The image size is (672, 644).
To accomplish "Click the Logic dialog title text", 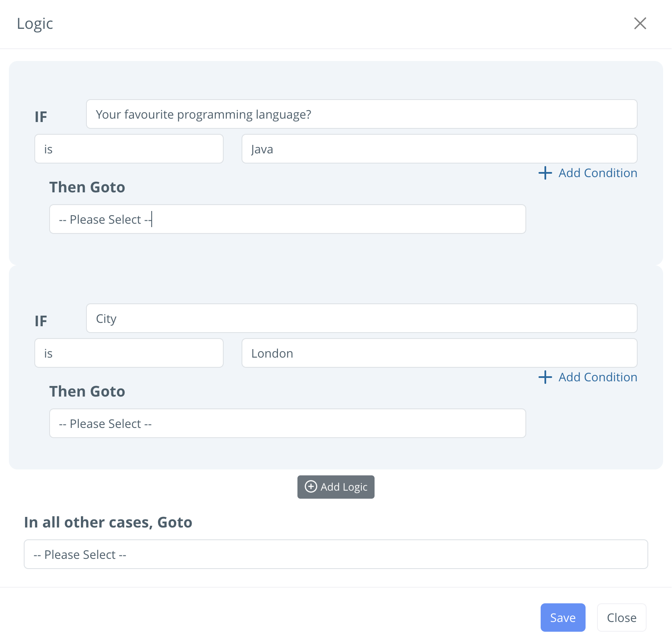I will (35, 24).
